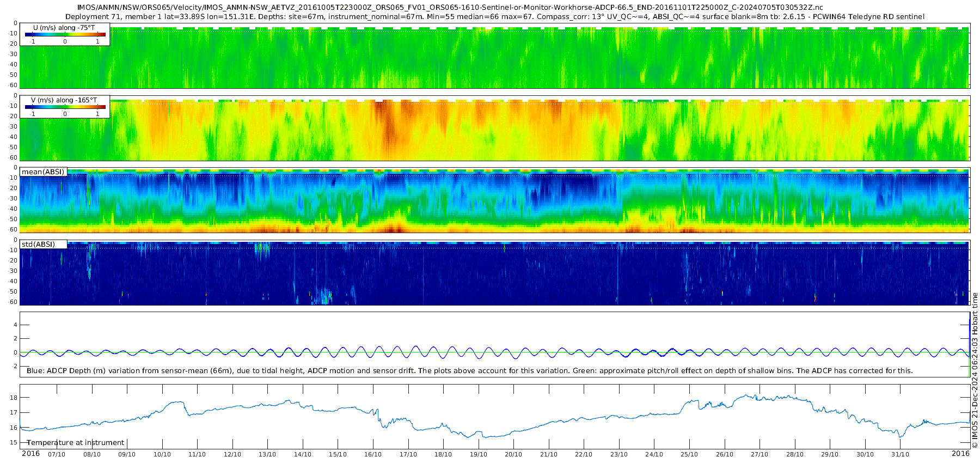
Task: Click the 26/10 date tick label
Action: point(725,454)
